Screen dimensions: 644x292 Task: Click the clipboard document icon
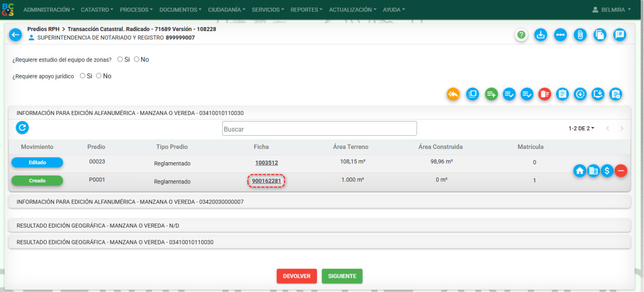pyautogui.click(x=563, y=94)
